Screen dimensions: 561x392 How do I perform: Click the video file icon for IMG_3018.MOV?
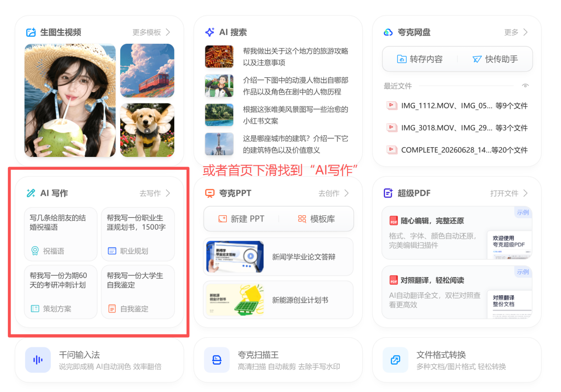(x=392, y=128)
